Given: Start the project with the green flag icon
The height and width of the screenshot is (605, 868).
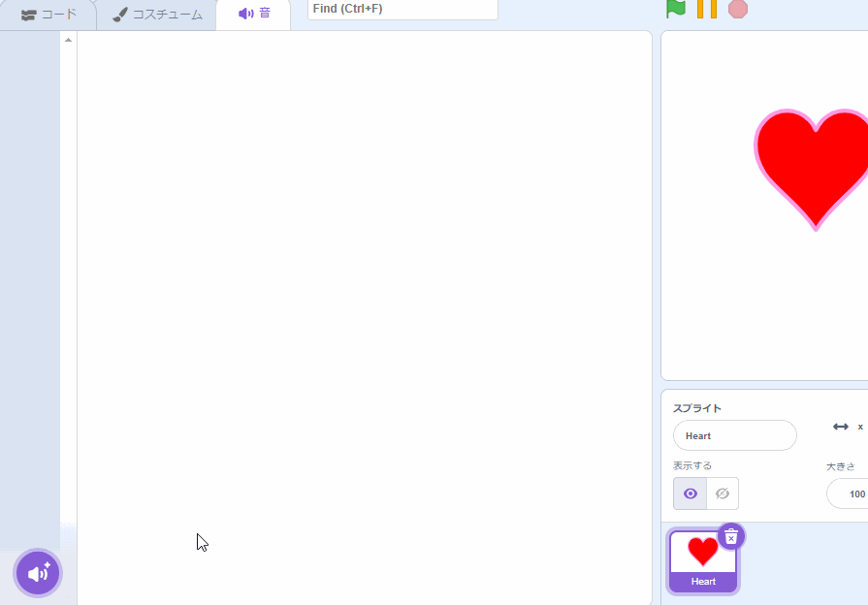Looking at the screenshot, I should (x=674, y=9).
